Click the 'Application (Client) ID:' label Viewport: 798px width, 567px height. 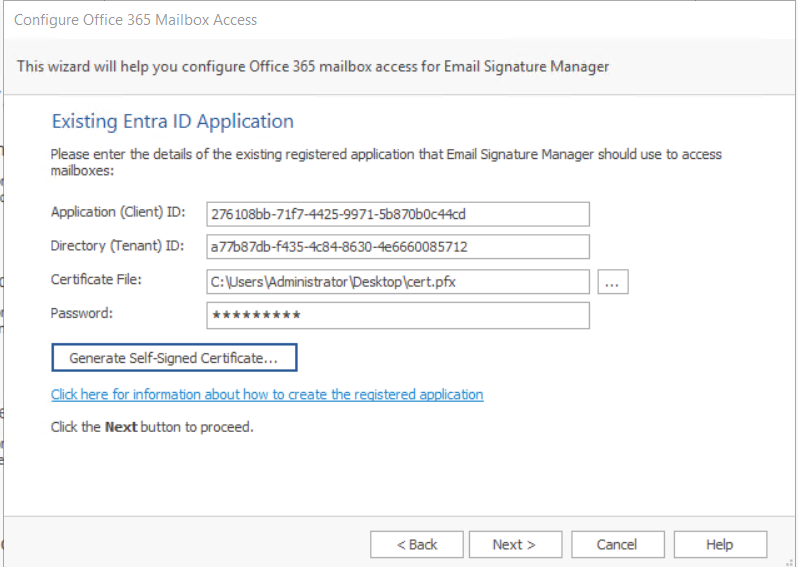tap(118, 212)
